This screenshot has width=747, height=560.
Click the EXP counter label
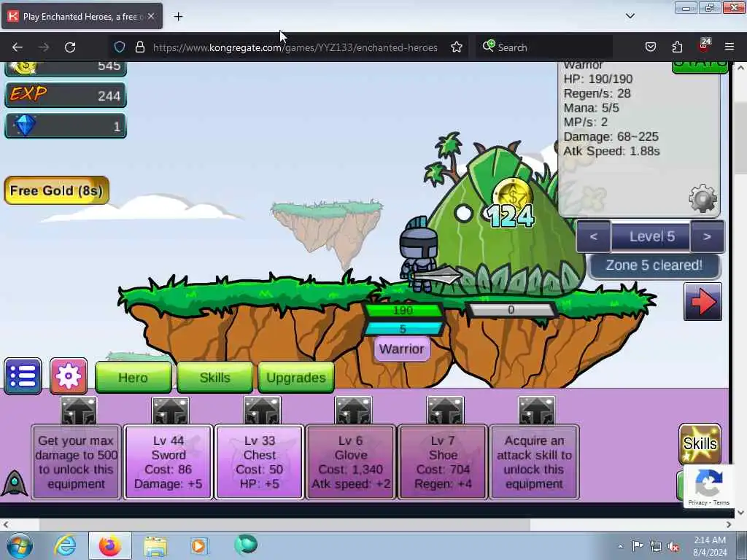click(x=28, y=94)
